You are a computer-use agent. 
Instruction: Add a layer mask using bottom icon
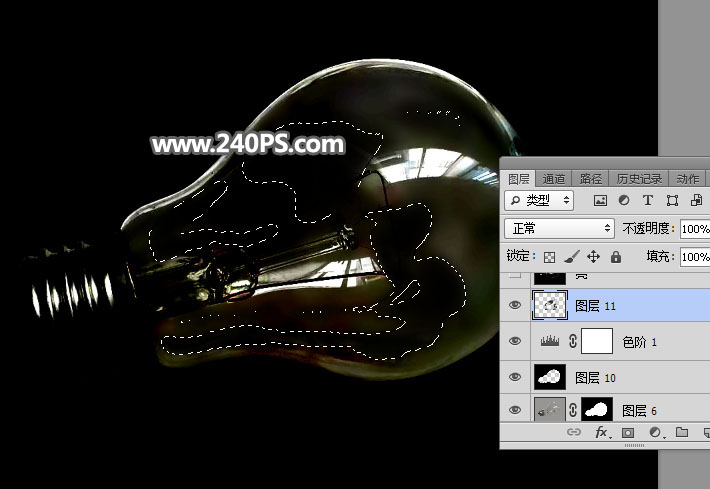(x=628, y=433)
